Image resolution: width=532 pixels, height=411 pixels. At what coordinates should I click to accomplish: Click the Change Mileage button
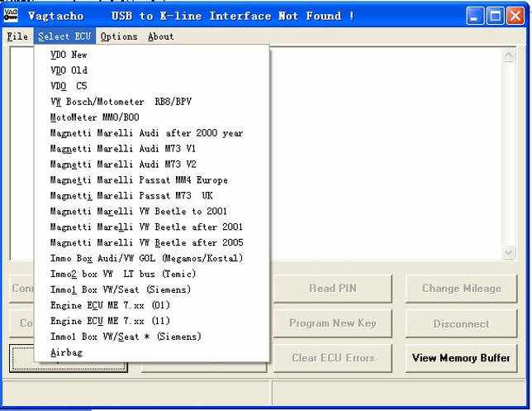[461, 289]
